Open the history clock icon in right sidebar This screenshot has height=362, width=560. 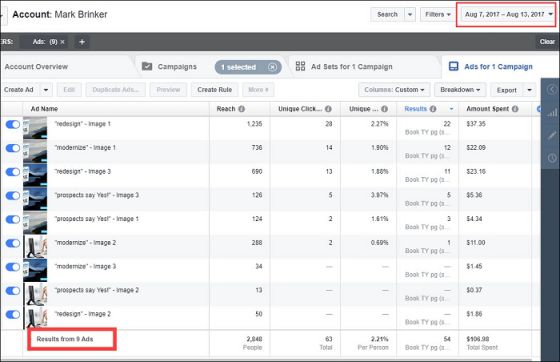click(x=552, y=157)
